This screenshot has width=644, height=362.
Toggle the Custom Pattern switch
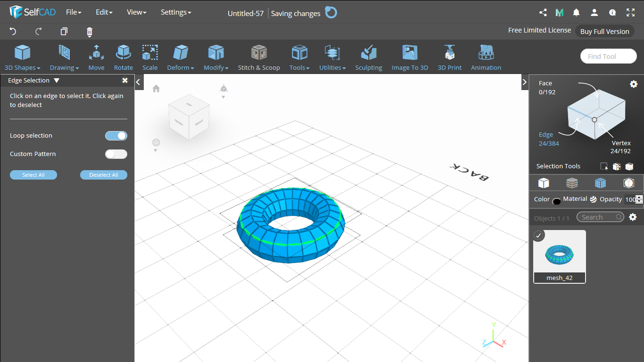116,154
